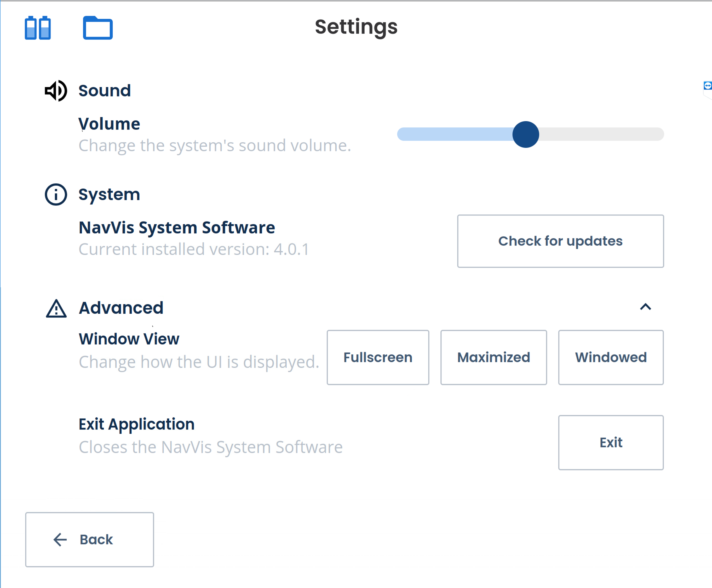Click the Volume slider handle
Screen dimensions: 712x588
pyautogui.click(x=526, y=135)
